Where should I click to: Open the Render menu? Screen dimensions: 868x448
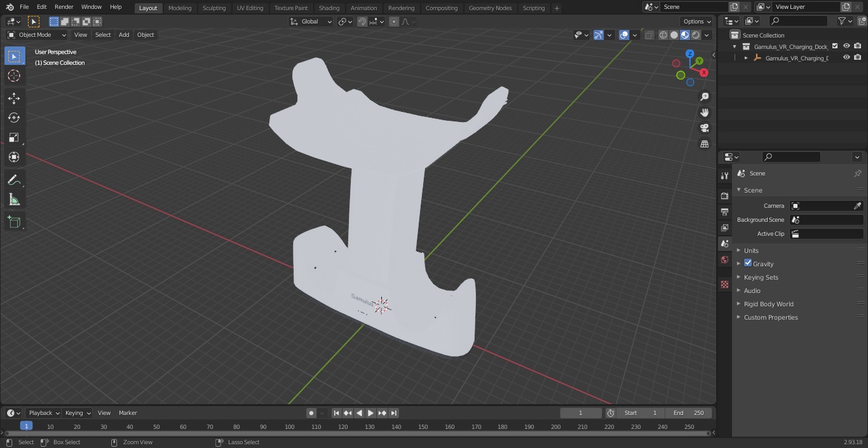pos(64,7)
